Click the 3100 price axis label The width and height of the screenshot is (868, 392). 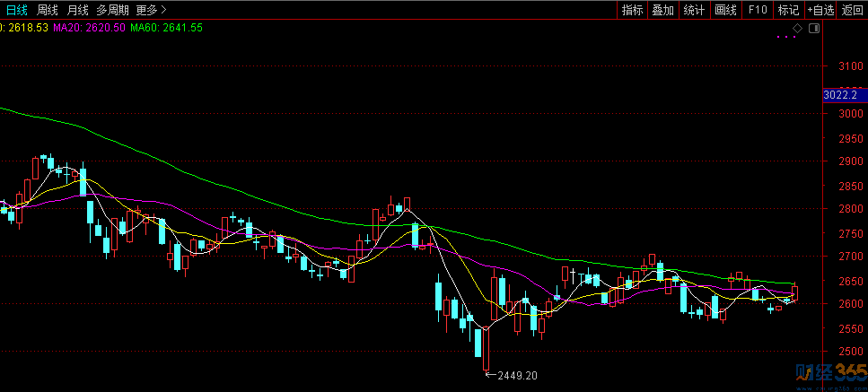[x=851, y=66]
